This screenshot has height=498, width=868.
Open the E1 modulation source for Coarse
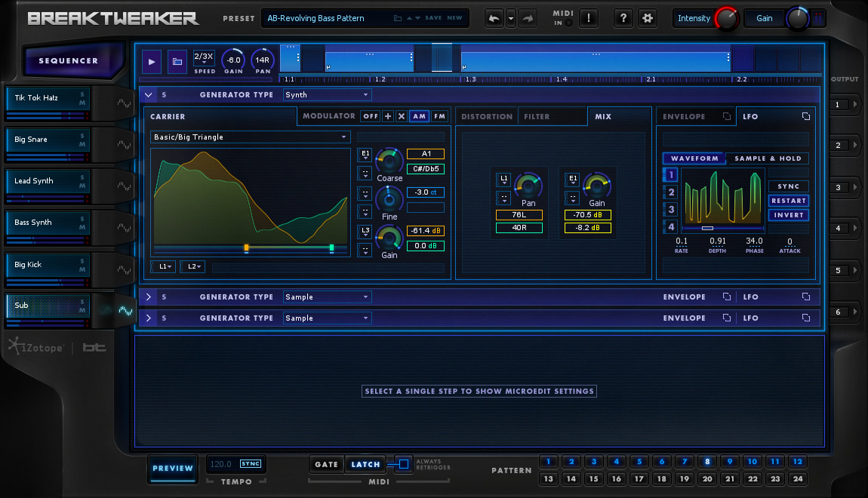click(365, 155)
